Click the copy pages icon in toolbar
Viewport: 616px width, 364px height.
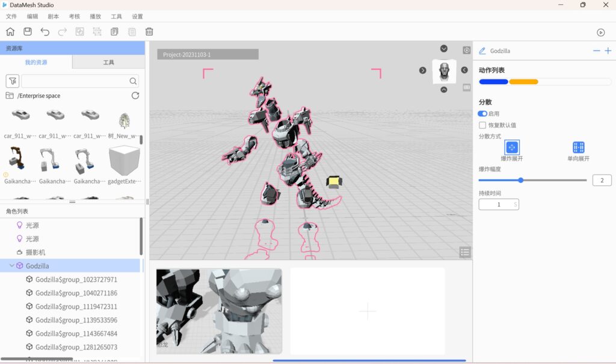click(x=114, y=32)
